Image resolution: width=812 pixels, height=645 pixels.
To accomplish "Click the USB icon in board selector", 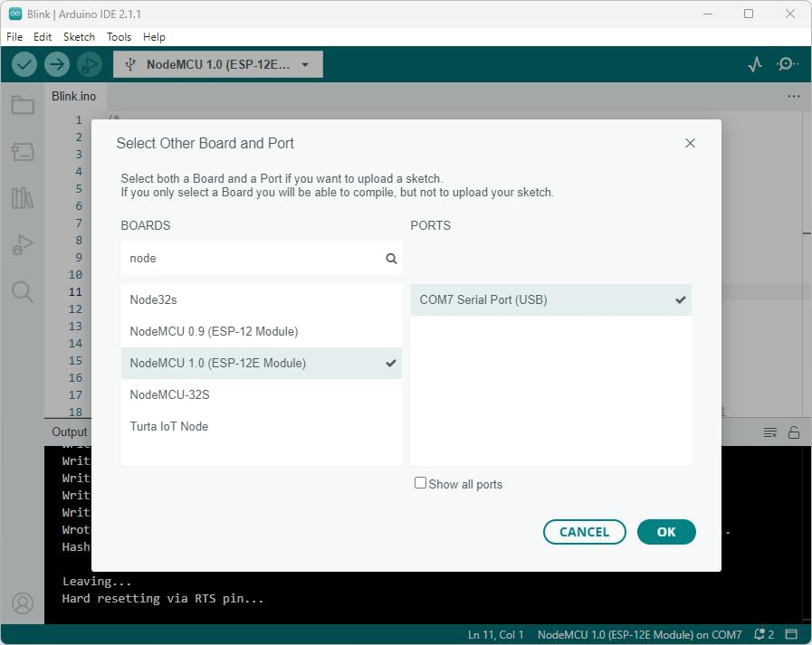I will pyautogui.click(x=130, y=64).
